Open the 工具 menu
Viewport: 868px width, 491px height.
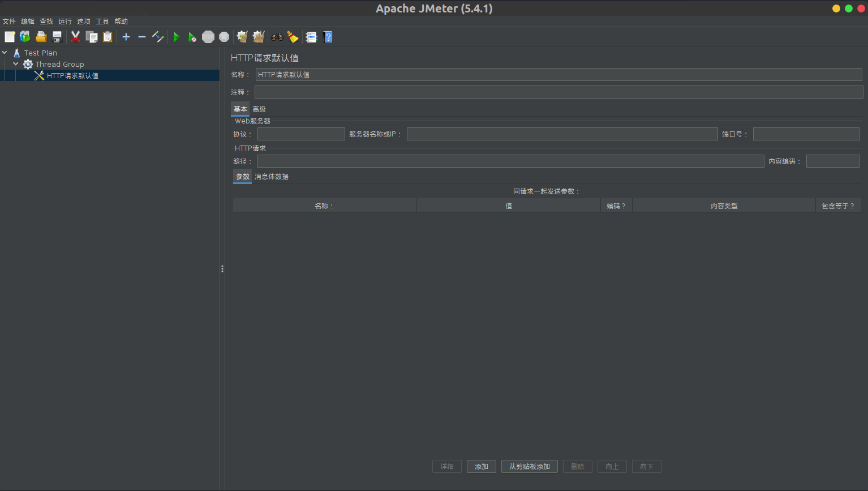tap(102, 22)
